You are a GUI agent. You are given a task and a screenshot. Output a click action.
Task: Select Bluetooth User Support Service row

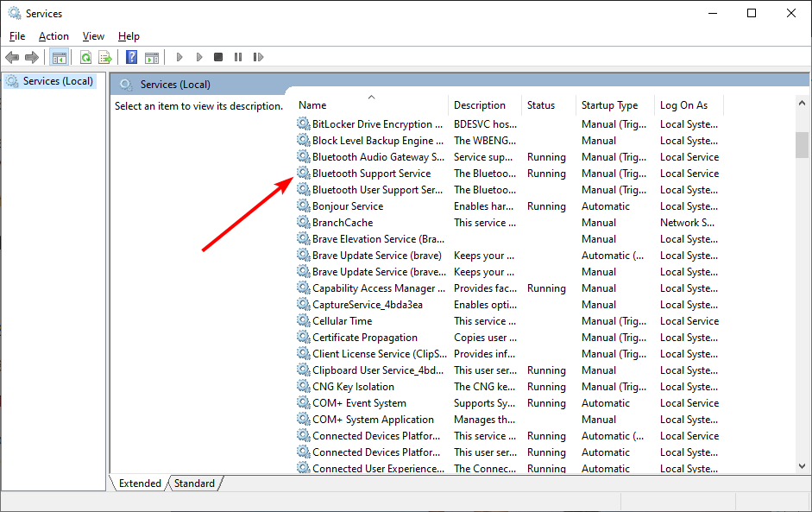[508, 190]
